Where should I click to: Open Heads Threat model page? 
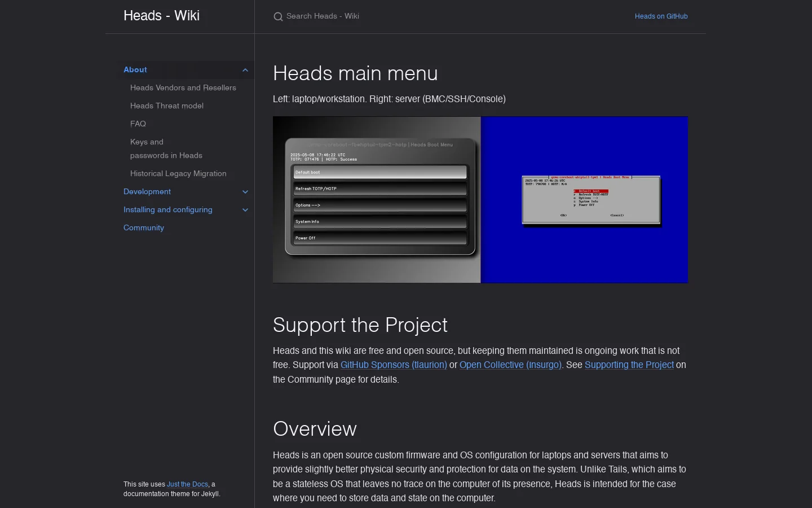click(167, 106)
